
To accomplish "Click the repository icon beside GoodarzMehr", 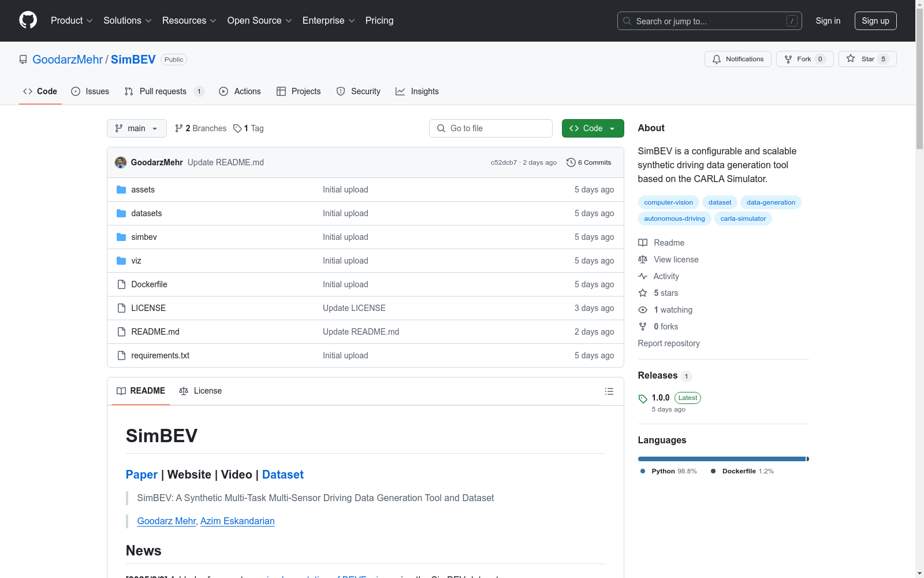I will tap(23, 60).
